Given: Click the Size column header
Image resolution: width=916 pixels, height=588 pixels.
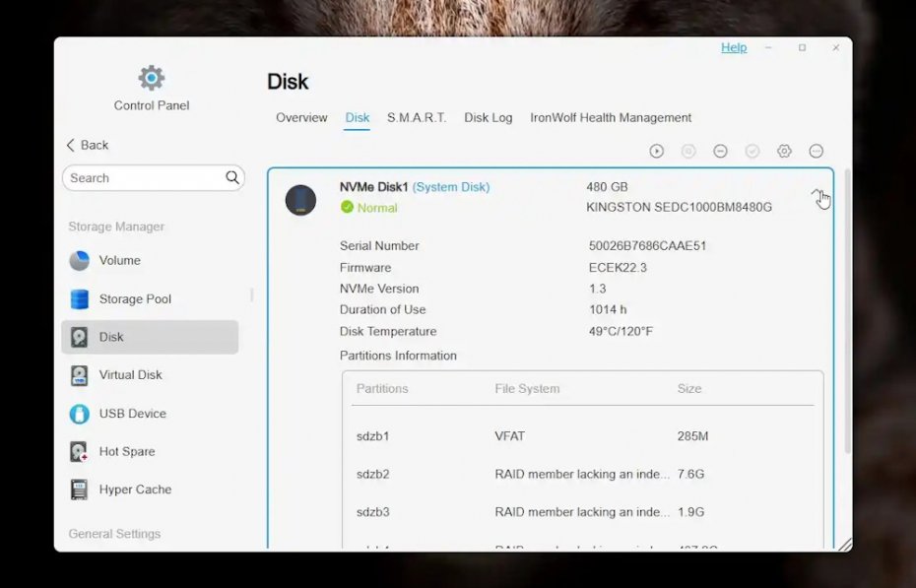Looking at the screenshot, I should pos(689,389).
